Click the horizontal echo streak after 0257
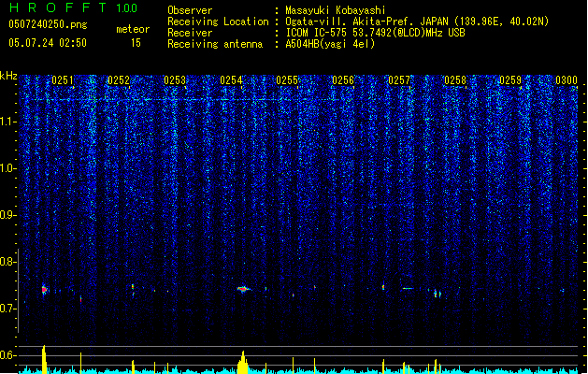The image size is (588, 374). (x=408, y=289)
